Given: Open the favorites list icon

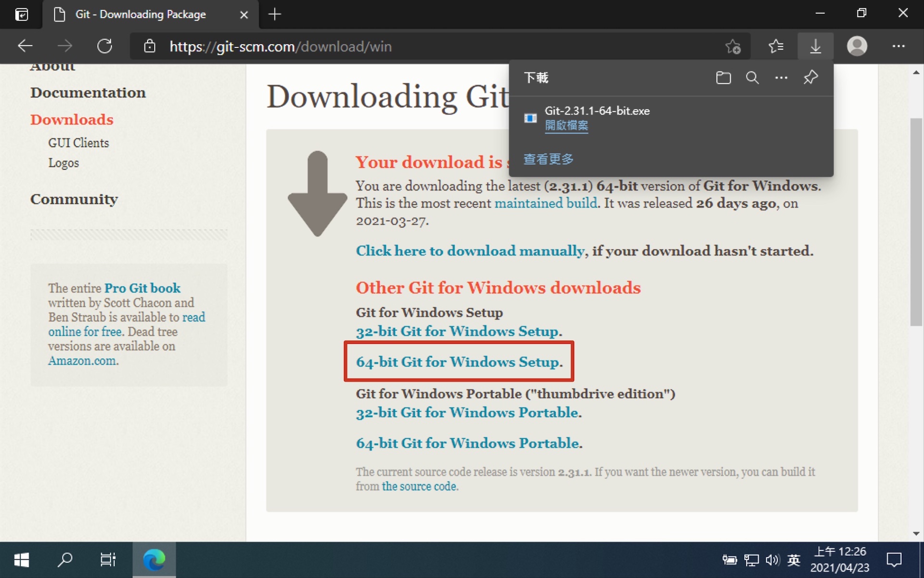Looking at the screenshot, I should point(776,46).
